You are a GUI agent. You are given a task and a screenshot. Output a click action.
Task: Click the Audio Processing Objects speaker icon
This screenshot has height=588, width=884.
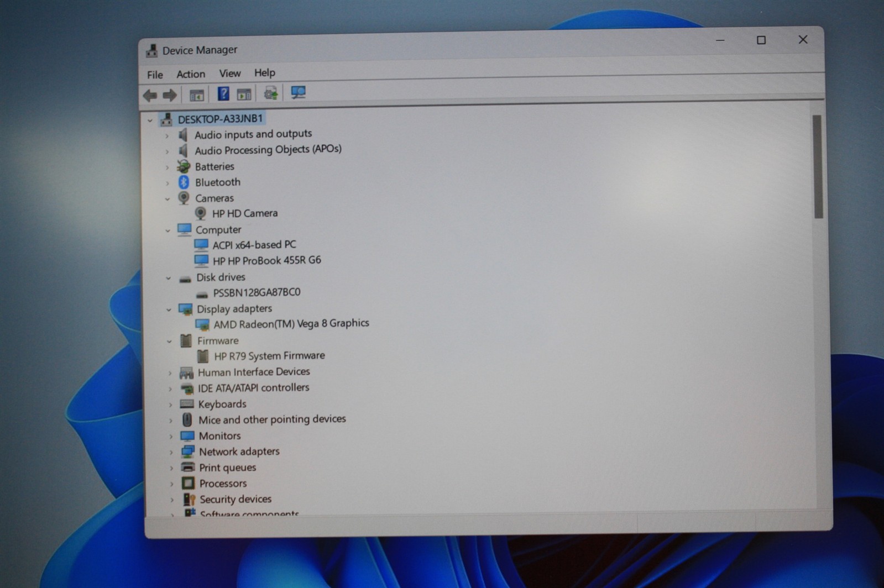point(183,151)
